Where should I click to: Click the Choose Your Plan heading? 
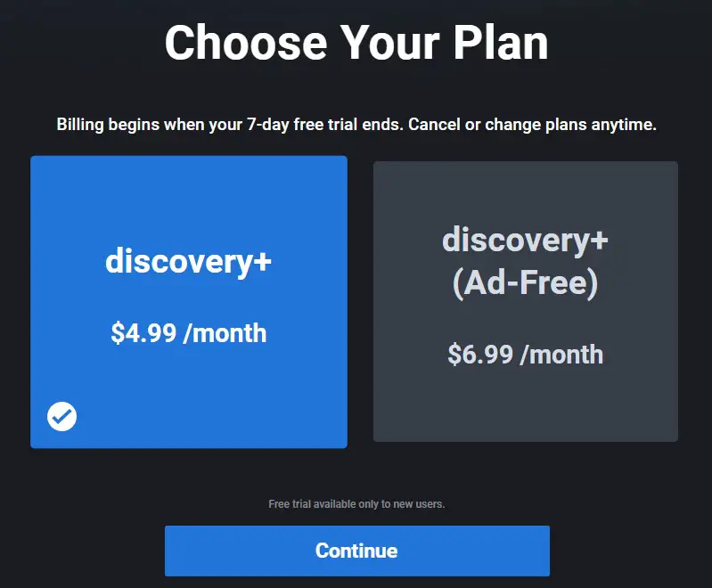click(356, 42)
